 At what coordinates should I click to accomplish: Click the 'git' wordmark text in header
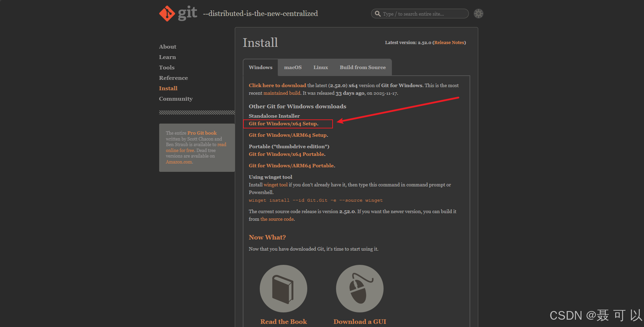coord(188,14)
